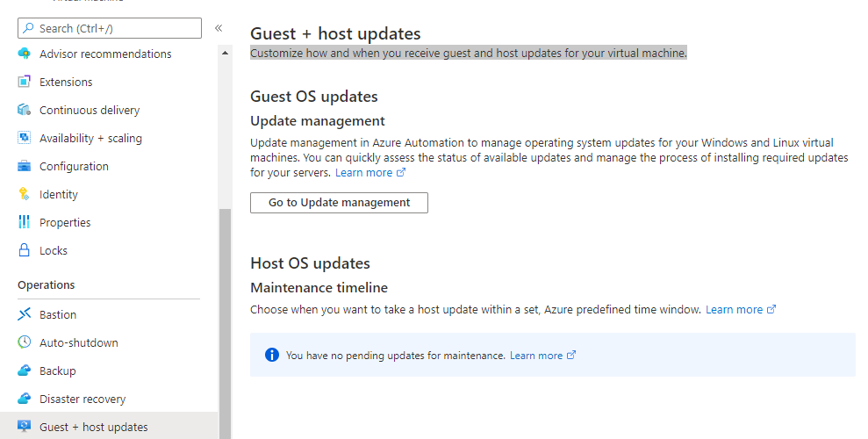Image resolution: width=868 pixels, height=439 pixels.
Task: Click the Locks padlock icon
Action: click(24, 250)
